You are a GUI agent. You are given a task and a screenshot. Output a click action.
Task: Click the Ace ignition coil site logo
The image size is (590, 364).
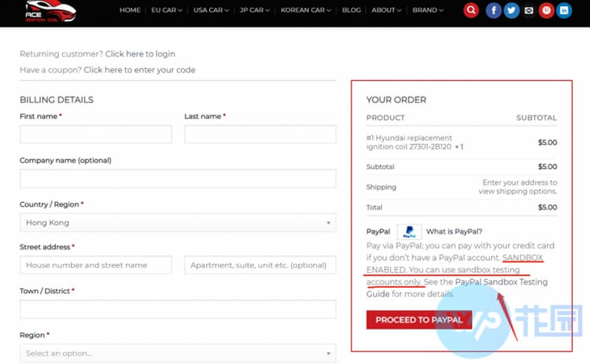tap(50, 11)
